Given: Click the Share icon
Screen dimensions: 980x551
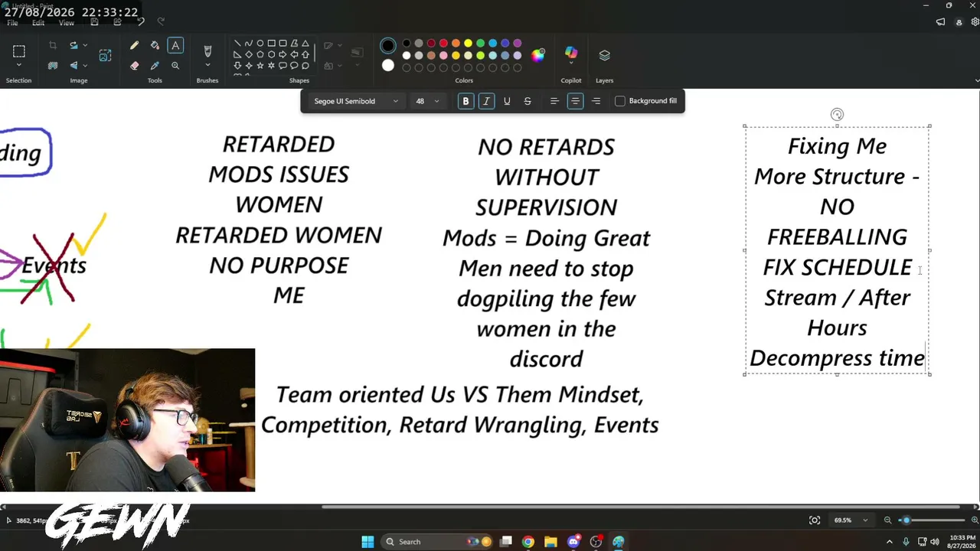Looking at the screenshot, I should [x=117, y=21].
